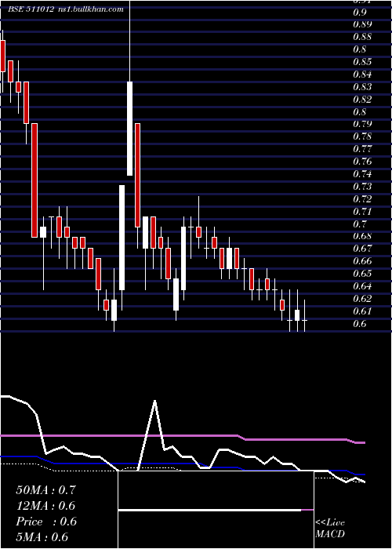
Task: Click the 0.77 price axis label
Action: [x=362, y=149]
